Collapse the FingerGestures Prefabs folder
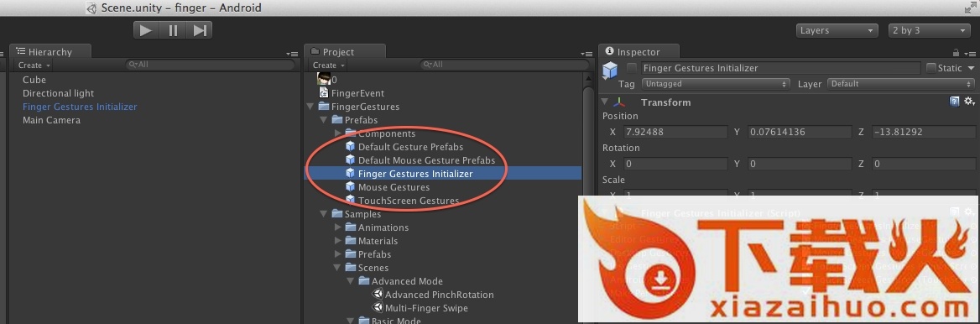980x324 pixels. coord(324,120)
